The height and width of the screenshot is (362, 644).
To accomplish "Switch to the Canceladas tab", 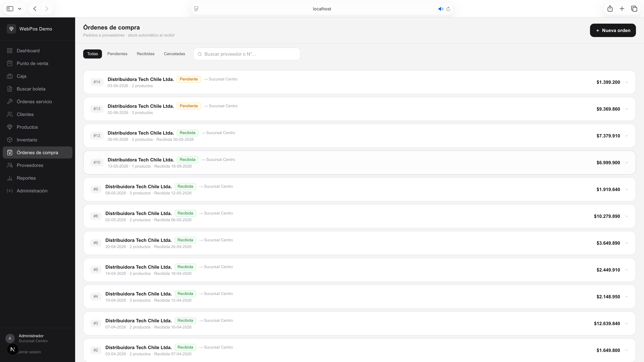I will point(174,54).
